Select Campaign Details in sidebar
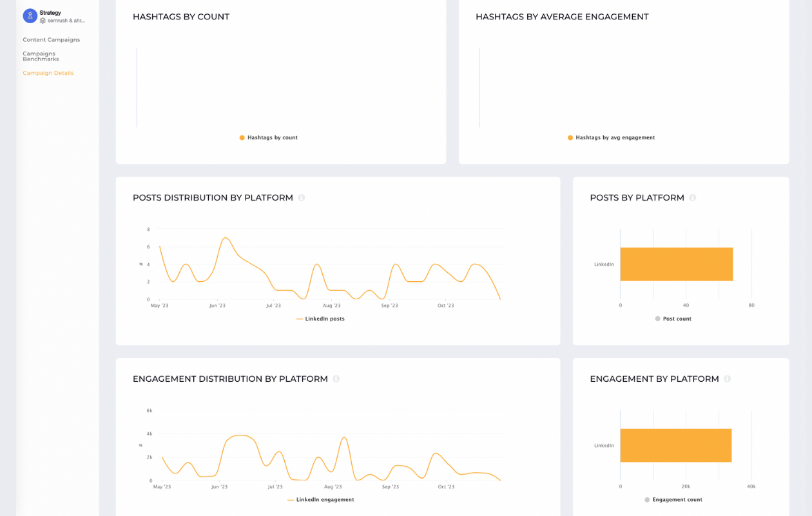The height and width of the screenshot is (516, 812). coord(48,73)
